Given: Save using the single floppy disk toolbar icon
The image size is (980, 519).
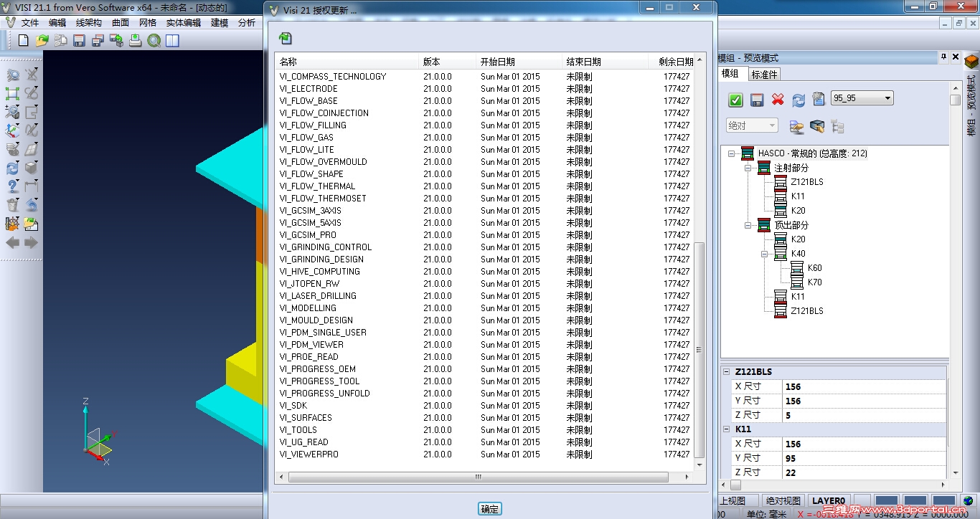Looking at the screenshot, I should coord(80,41).
